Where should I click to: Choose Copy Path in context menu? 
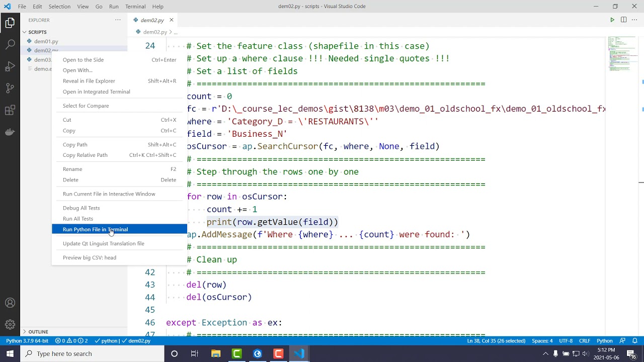119,145
